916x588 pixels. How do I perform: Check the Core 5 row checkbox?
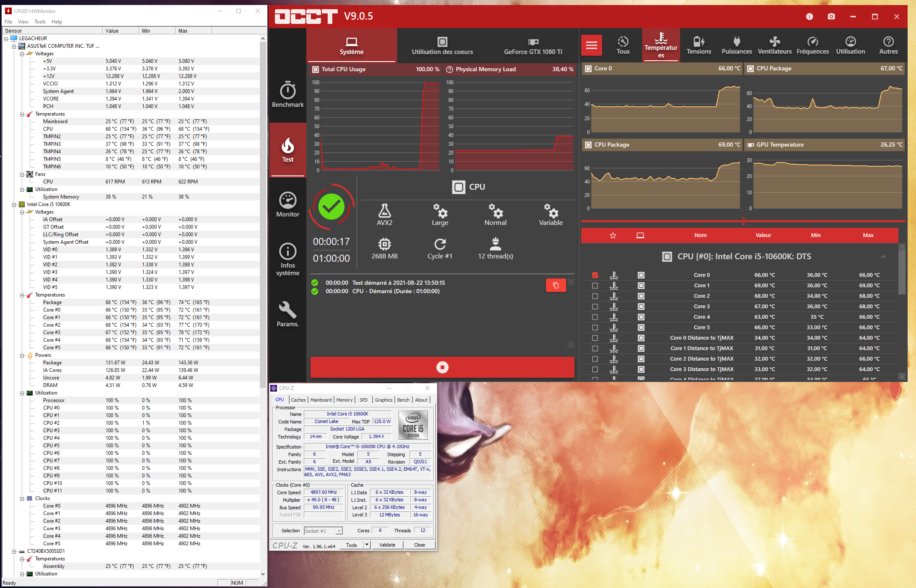[x=595, y=328]
